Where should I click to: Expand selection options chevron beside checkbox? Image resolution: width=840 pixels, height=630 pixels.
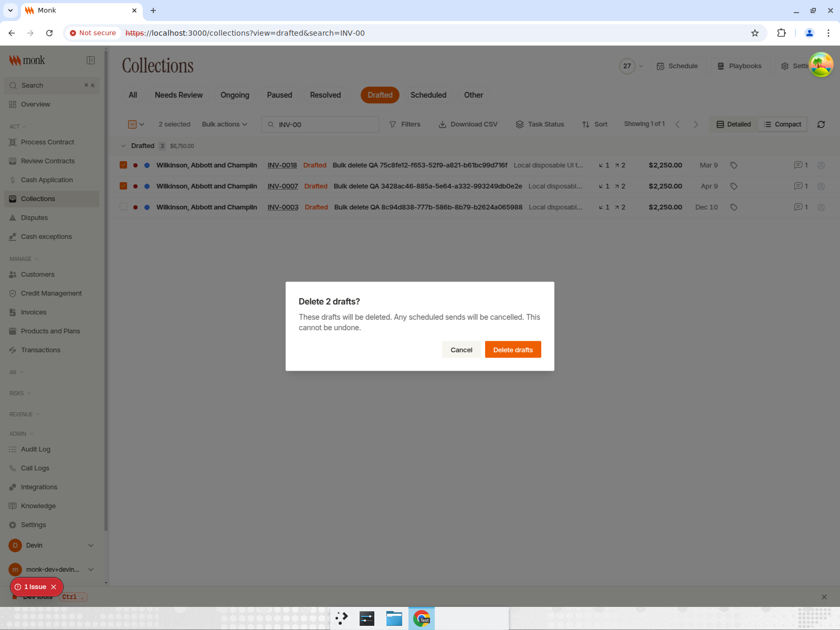click(x=142, y=124)
